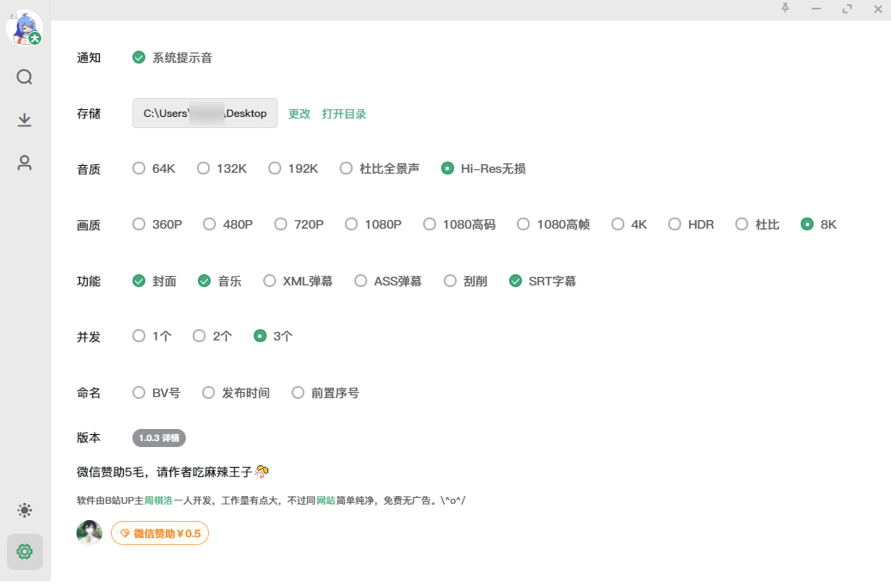The image size is (891, 588).
Task: Uncheck the 封面 download option
Action: 138,280
